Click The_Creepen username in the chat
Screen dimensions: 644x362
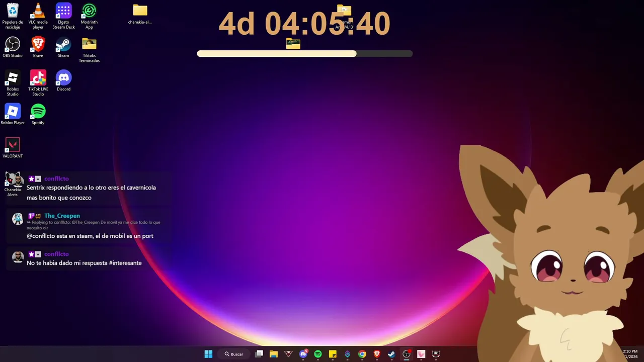pyautogui.click(x=62, y=216)
